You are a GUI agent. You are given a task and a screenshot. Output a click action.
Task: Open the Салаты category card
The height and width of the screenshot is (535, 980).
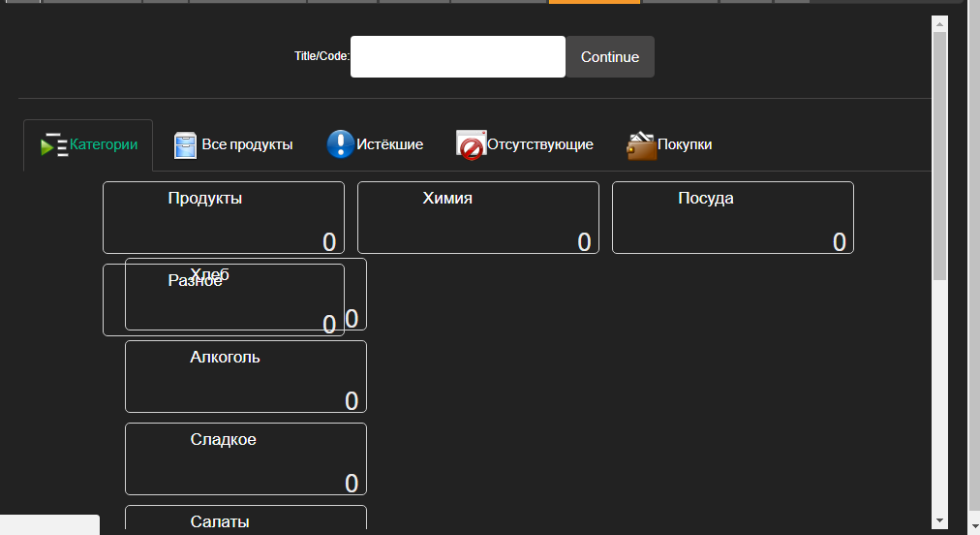point(246,518)
